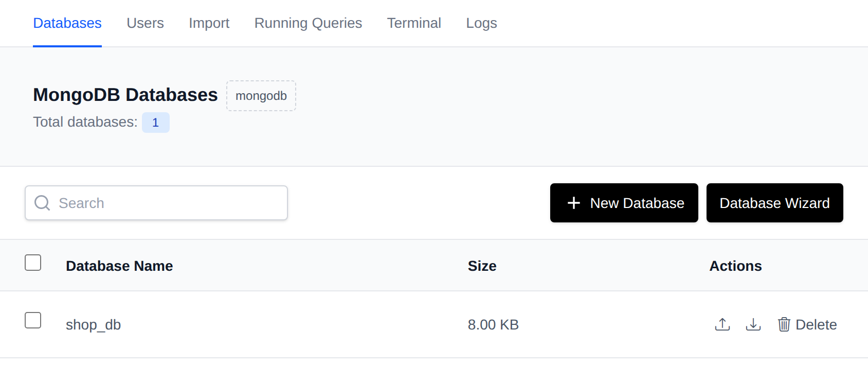Click the total databases count badge
Screen dimensions: 868x382
click(156, 123)
